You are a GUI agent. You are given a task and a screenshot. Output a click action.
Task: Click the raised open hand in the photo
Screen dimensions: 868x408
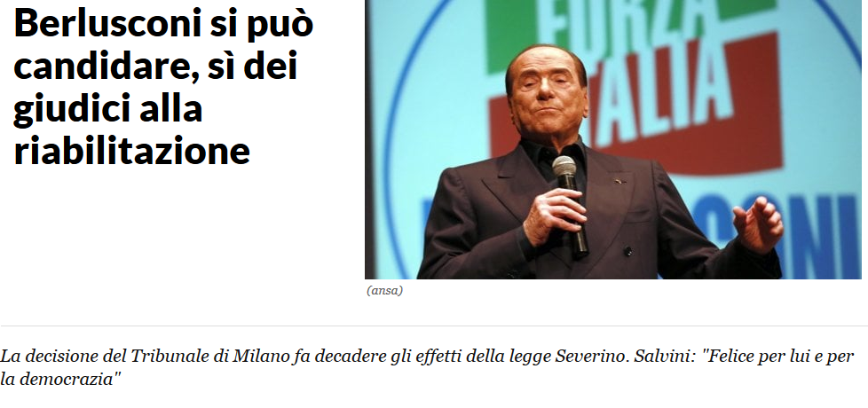tap(757, 224)
